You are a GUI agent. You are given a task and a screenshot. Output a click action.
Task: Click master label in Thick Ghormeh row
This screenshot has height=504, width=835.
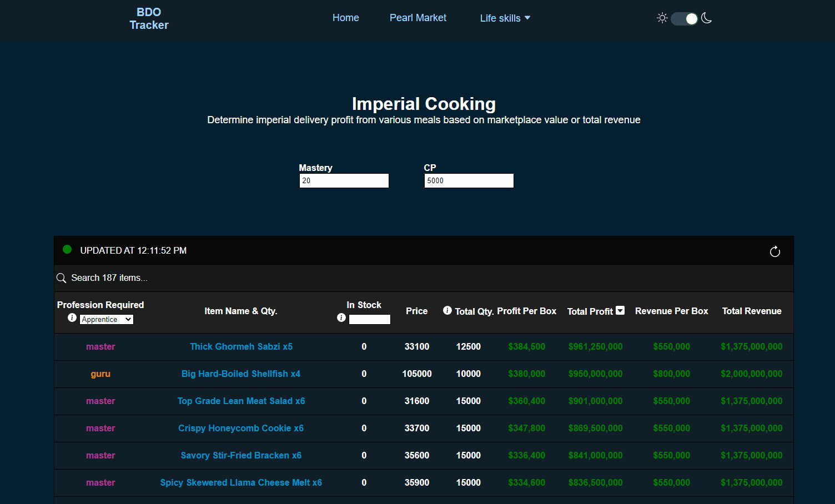coord(100,346)
